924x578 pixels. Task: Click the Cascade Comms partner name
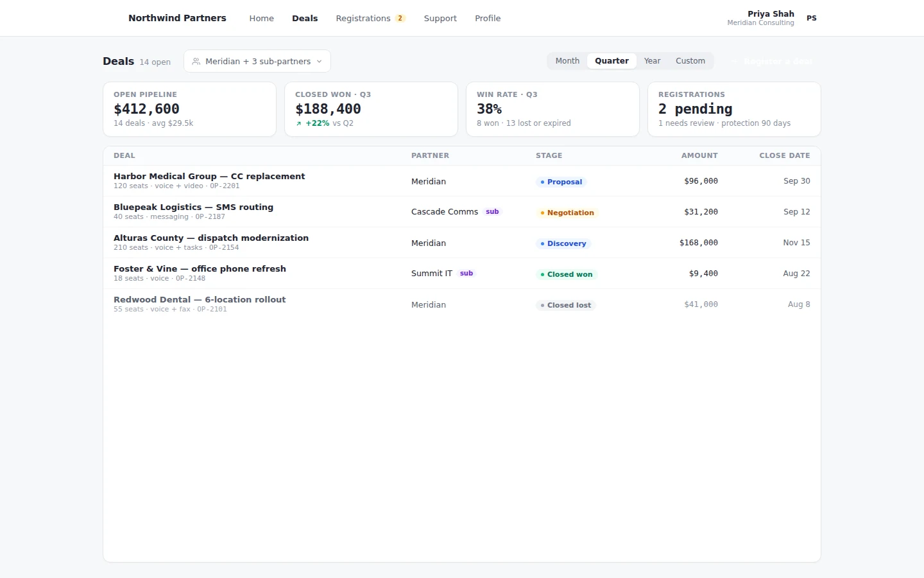point(445,212)
